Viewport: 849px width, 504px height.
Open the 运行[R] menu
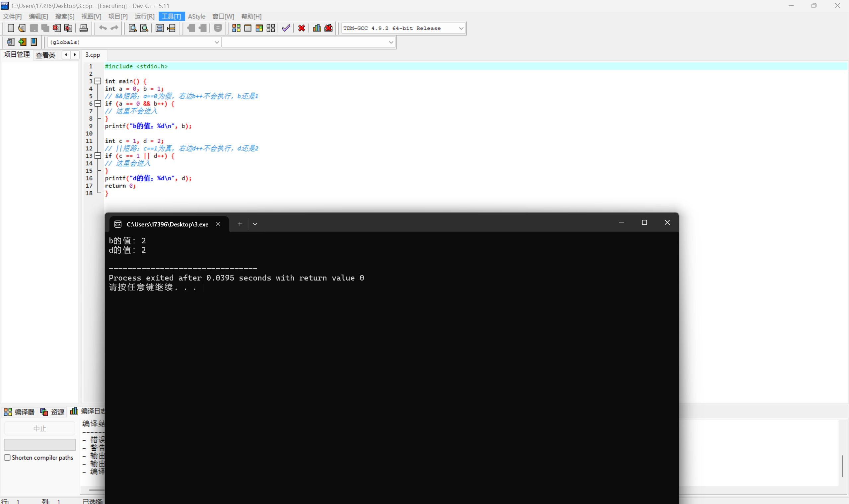tap(144, 16)
